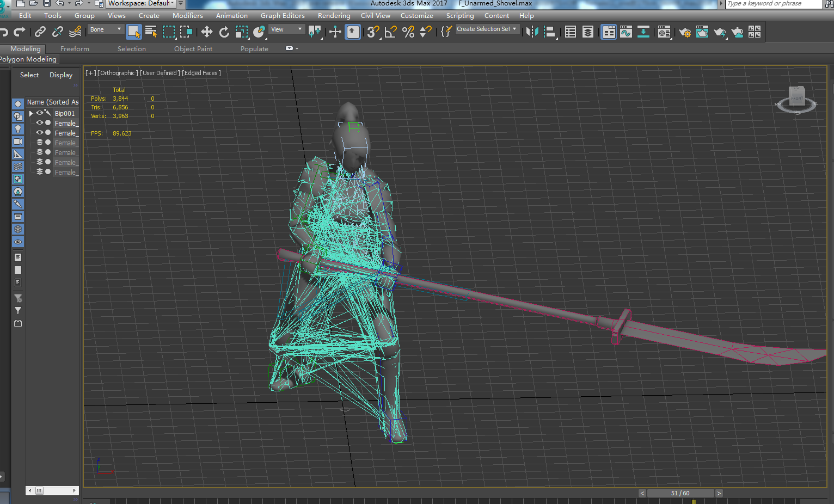Toggle Display Cameras filter in Scene Explorer
This screenshot has height=504, width=834.
point(18,142)
